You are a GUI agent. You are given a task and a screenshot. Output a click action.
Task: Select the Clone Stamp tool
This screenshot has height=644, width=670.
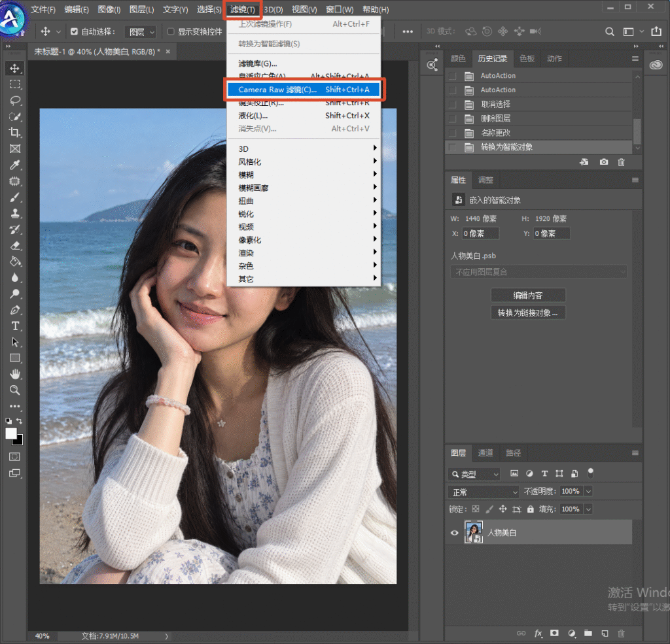(15, 213)
